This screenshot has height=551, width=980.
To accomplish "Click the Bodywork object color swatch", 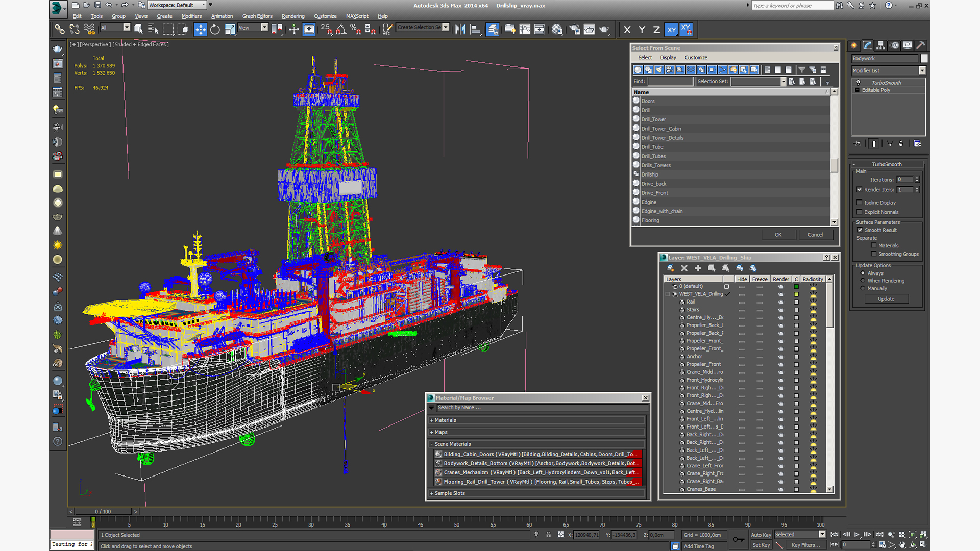I will 924,59.
